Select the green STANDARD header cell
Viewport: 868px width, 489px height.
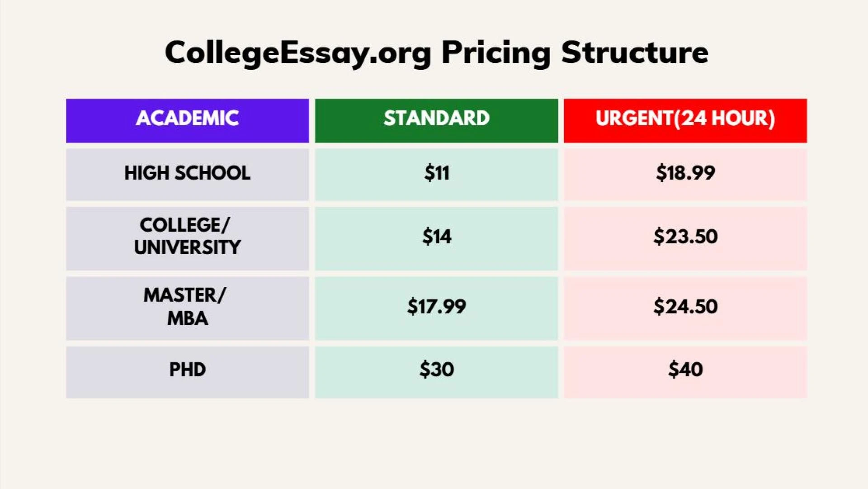click(x=436, y=121)
